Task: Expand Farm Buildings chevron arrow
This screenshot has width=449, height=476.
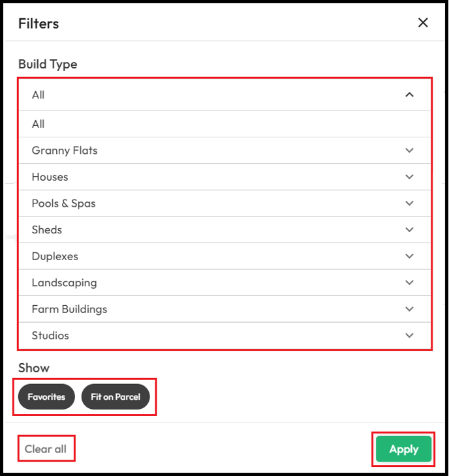Action: tap(409, 308)
